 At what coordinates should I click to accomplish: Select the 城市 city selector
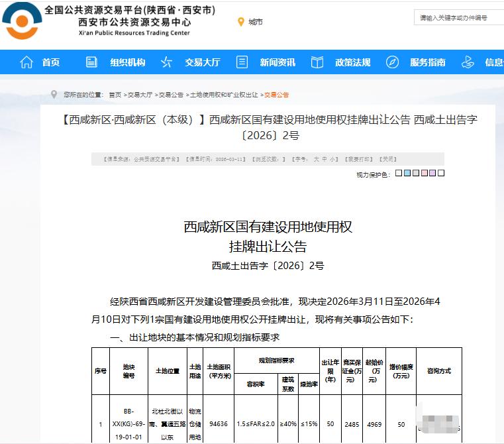(x=256, y=22)
